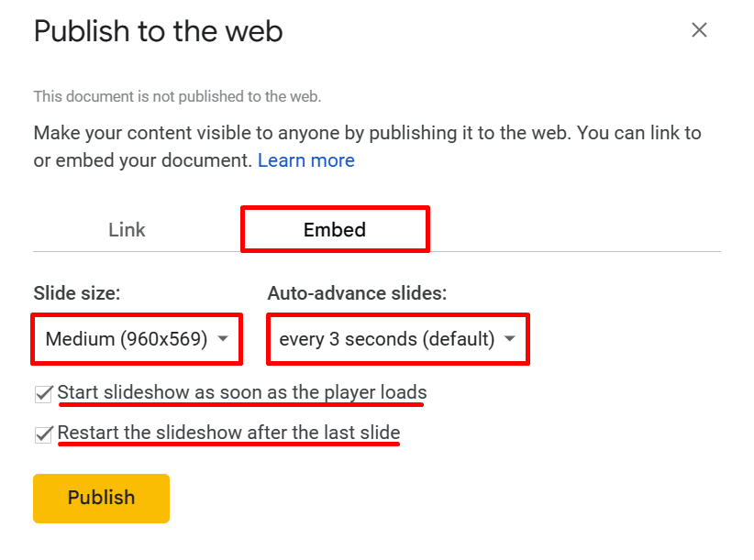Click the arrow beside Medium (960x569)
The width and height of the screenshot is (754, 560).
click(223, 339)
